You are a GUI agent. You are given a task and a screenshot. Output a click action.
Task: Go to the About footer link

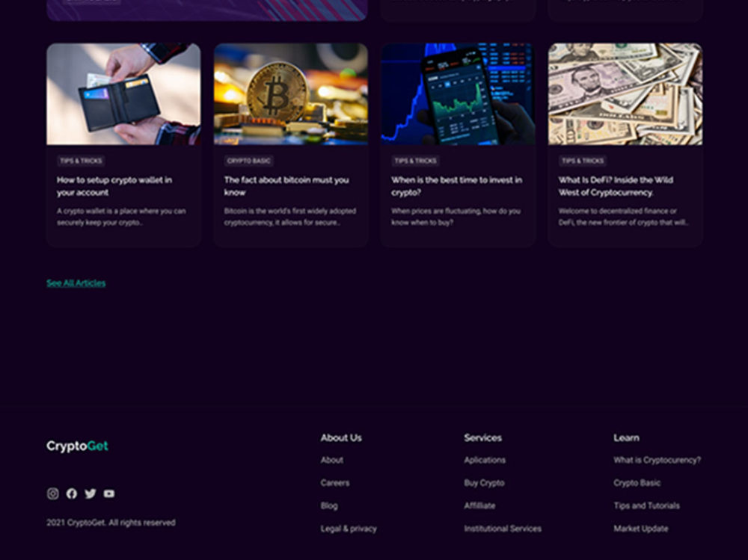pyautogui.click(x=332, y=460)
